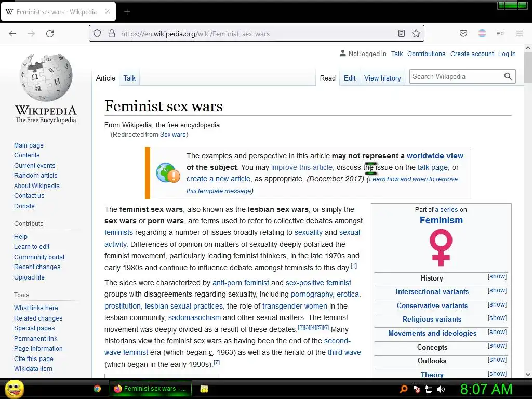The width and height of the screenshot is (532, 399).
Task: Show the Concepts section
Action: [497, 345]
